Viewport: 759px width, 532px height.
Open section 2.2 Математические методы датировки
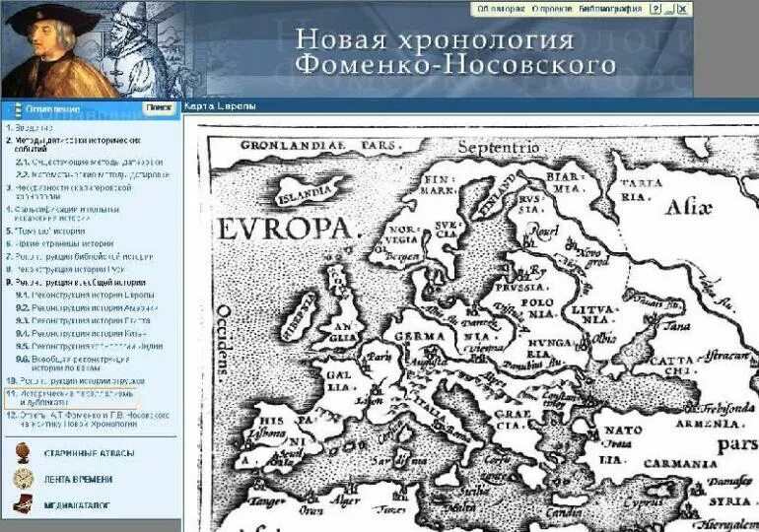[x=93, y=174]
